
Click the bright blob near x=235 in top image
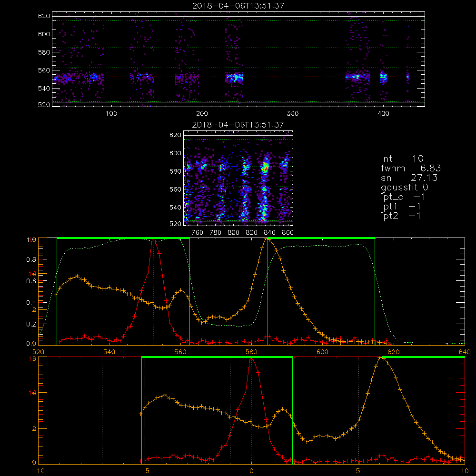tap(234, 78)
